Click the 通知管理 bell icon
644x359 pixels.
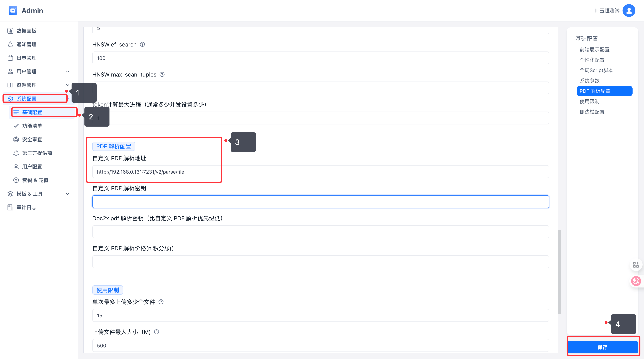[10, 44]
